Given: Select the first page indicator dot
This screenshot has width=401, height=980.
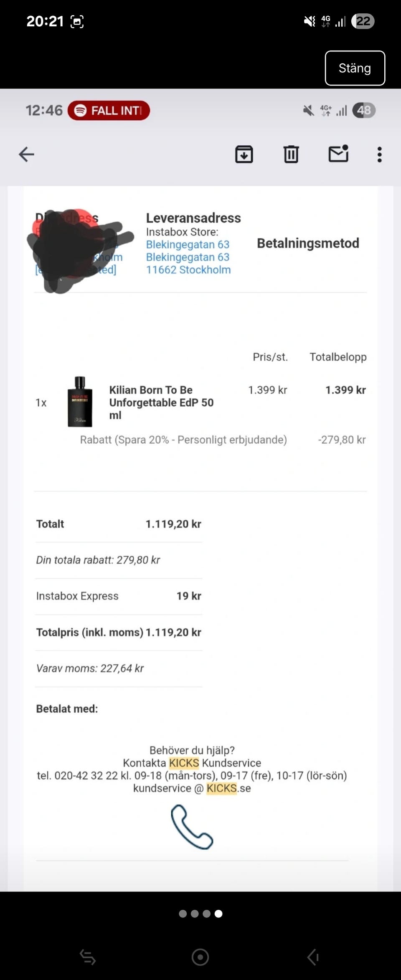Looking at the screenshot, I should click(183, 914).
